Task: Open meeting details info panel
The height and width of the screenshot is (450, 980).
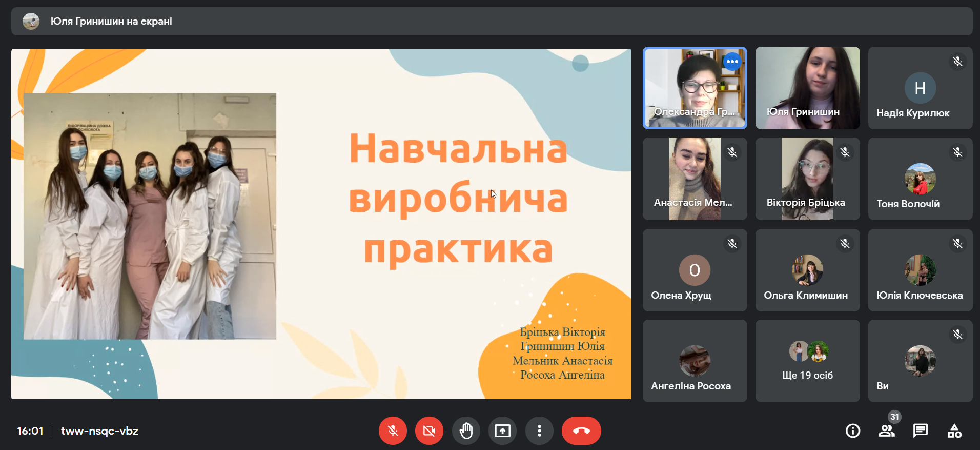Action: click(x=853, y=431)
